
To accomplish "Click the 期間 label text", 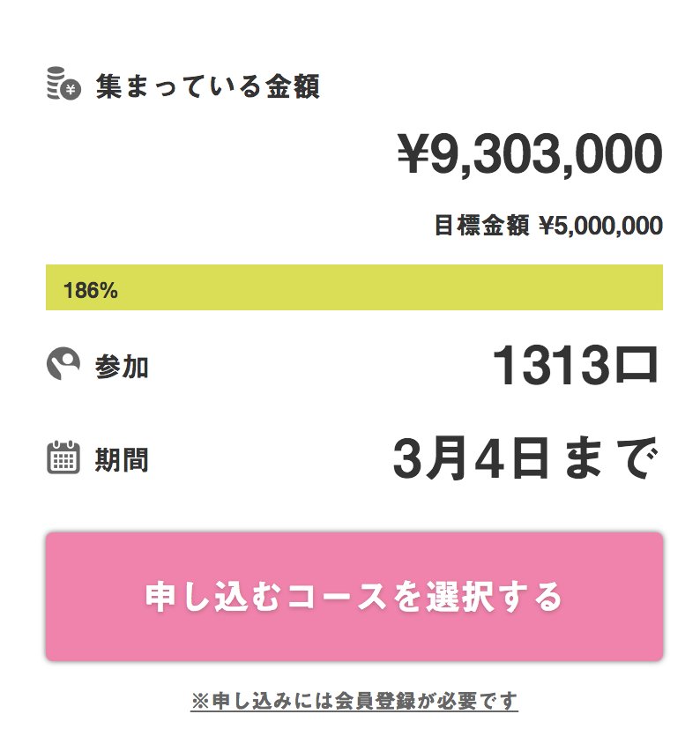I will (122, 459).
